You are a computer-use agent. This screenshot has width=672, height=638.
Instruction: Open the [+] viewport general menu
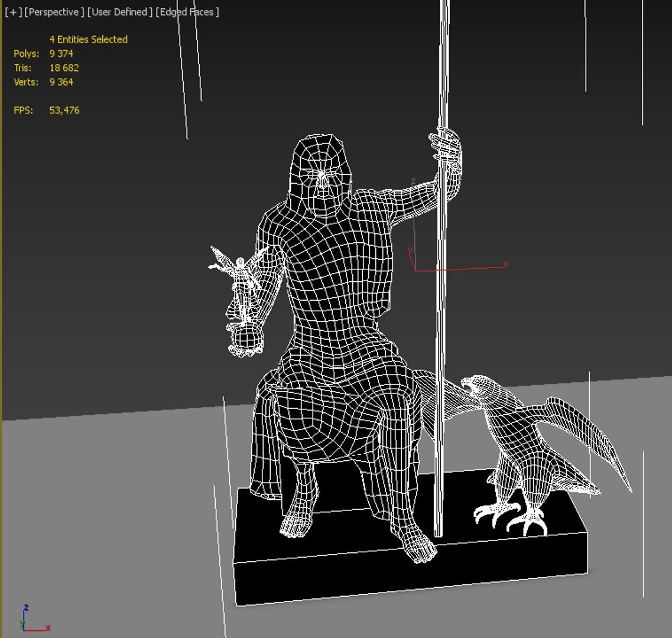[x=13, y=12]
